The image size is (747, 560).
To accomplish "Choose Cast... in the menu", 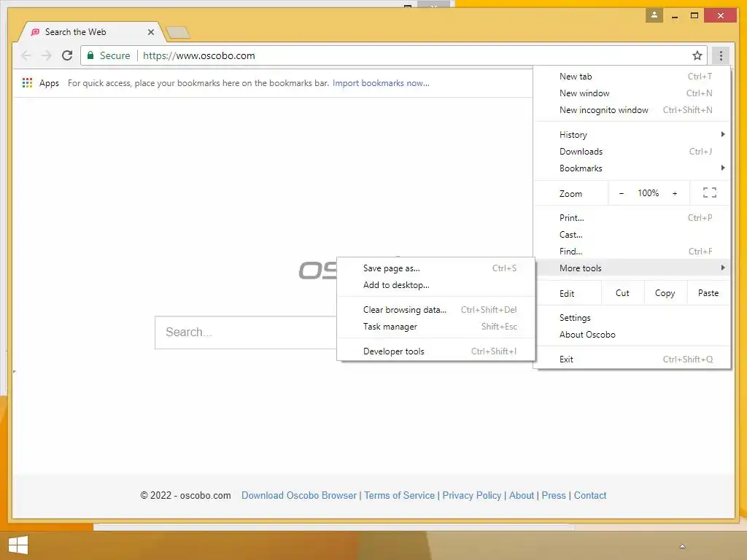I will pos(632,234).
